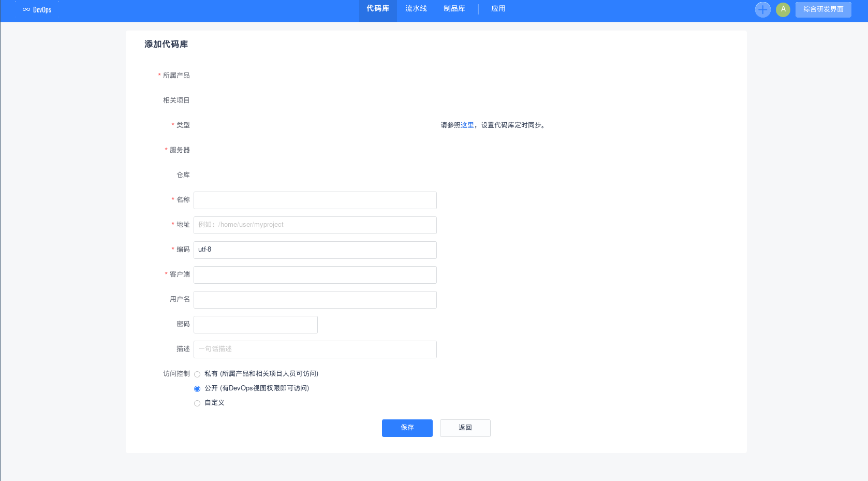This screenshot has height=481, width=868.
Task: Select the 私有 access radio option
Action: point(197,374)
